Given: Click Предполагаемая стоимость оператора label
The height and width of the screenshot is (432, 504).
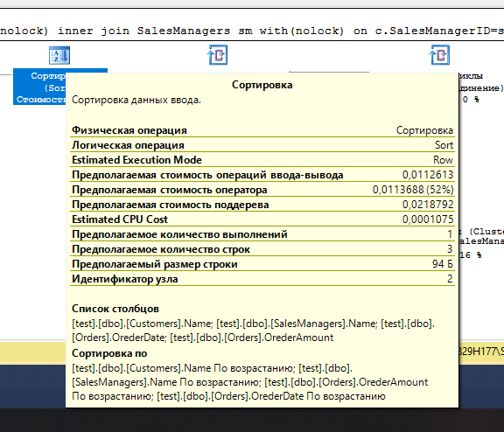Looking at the screenshot, I should point(170,190).
